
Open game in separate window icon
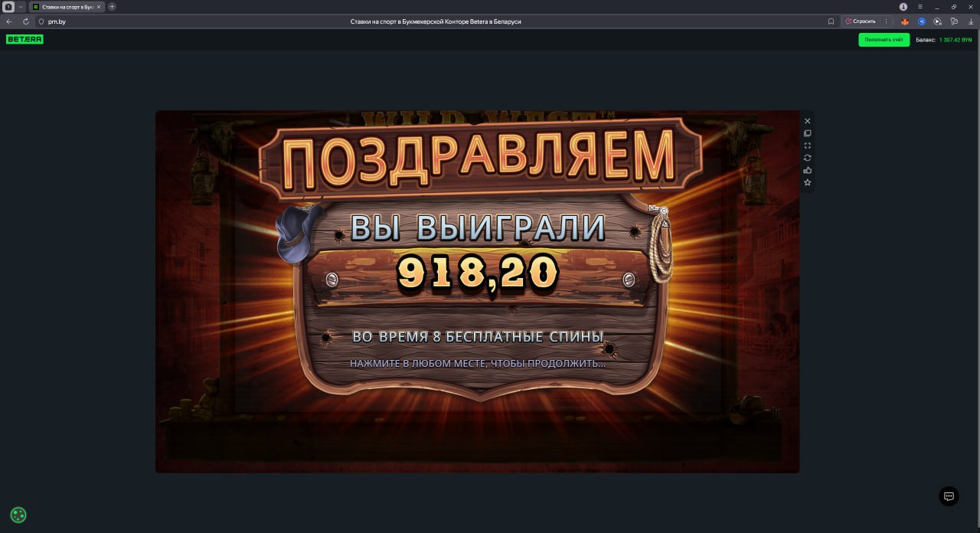click(x=807, y=133)
